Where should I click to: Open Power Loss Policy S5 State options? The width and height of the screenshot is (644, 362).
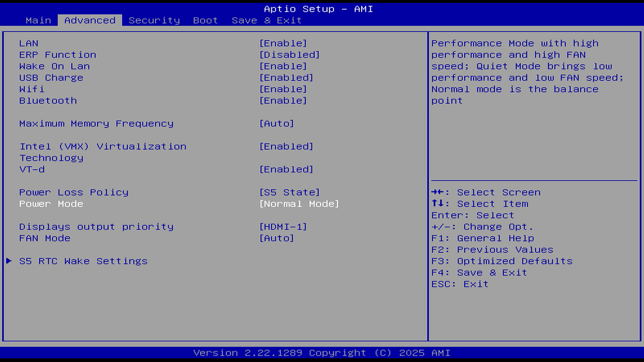tap(289, 192)
